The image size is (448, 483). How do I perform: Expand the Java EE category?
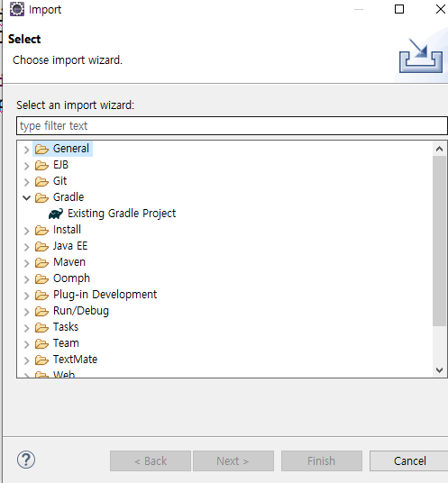click(26, 247)
